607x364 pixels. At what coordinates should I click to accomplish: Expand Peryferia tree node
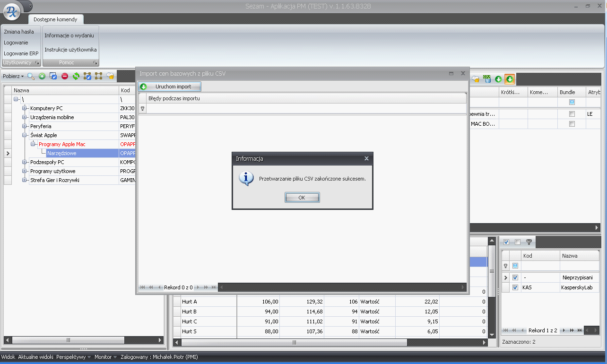click(x=25, y=126)
